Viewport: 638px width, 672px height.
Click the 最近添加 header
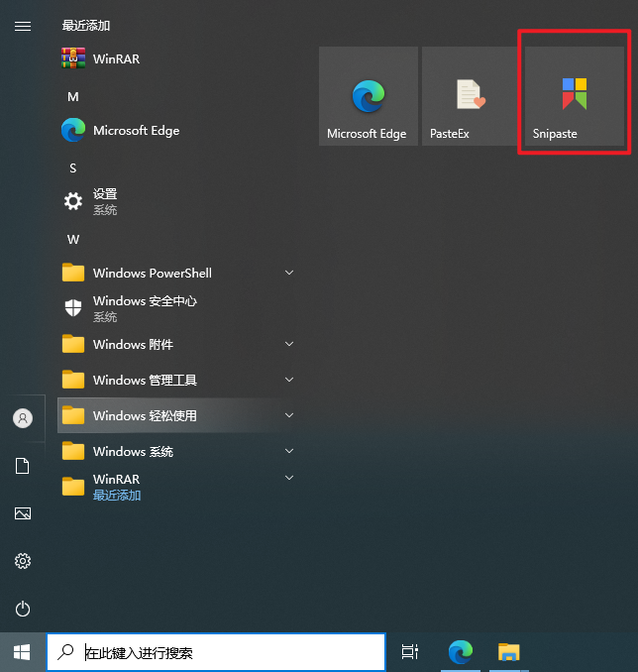(x=86, y=26)
